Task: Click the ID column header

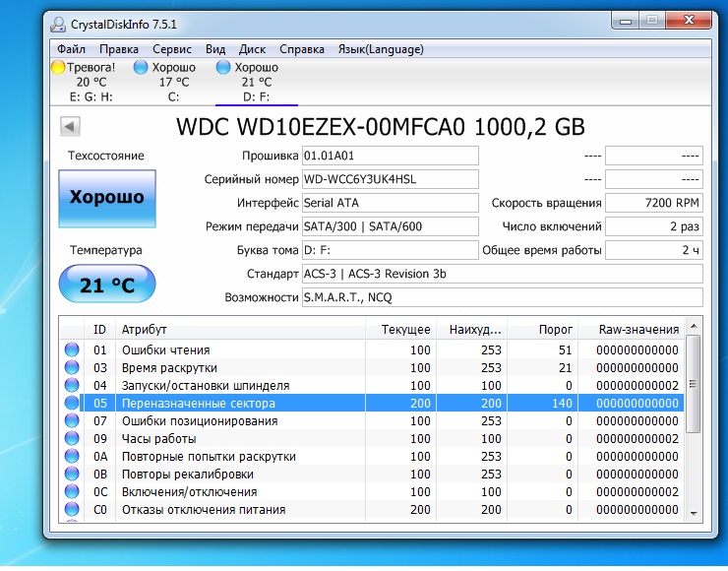Action: (99, 330)
